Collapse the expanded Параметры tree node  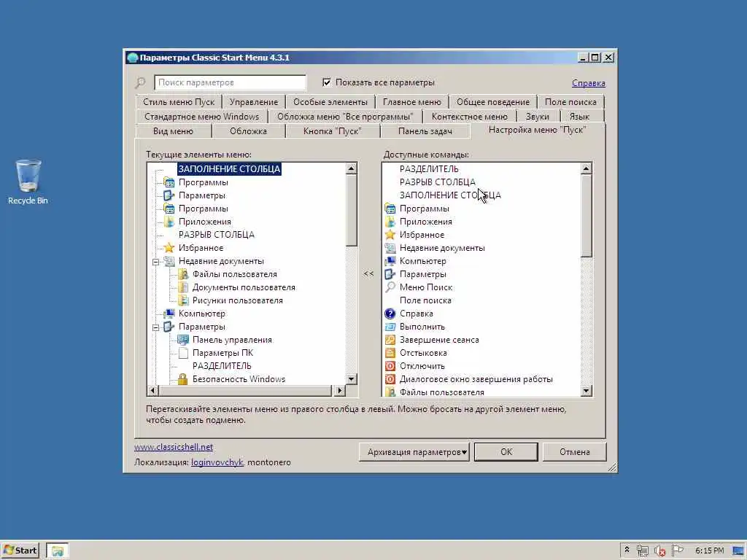[x=156, y=327]
